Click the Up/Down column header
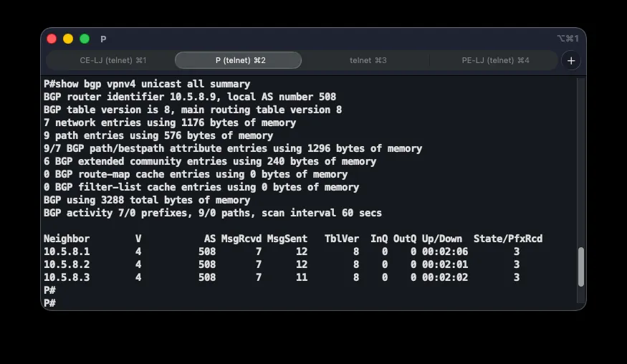 pyautogui.click(x=442, y=239)
